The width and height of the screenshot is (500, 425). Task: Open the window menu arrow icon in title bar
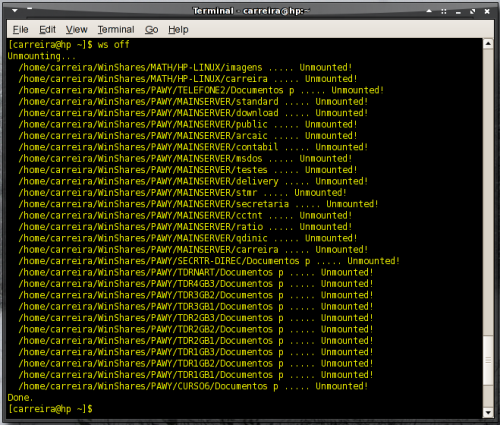pos(15,11)
